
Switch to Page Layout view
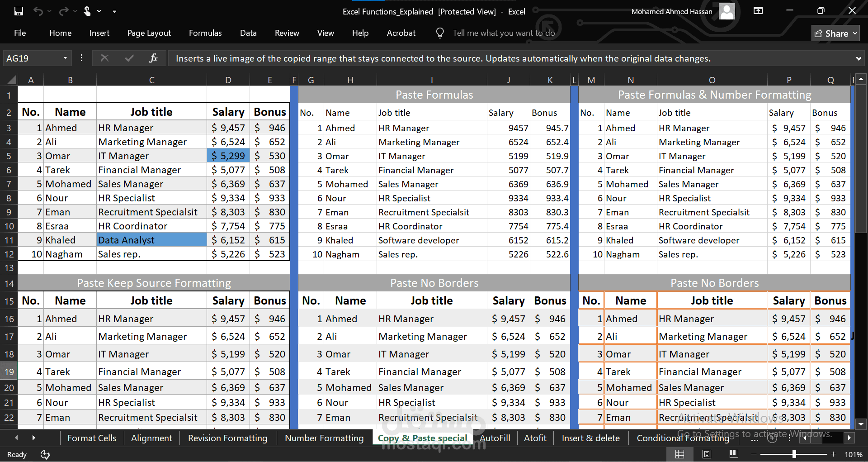(707, 454)
